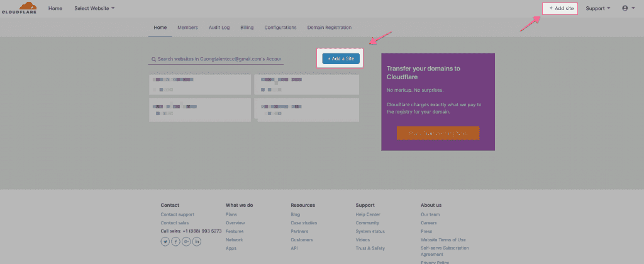Image resolution: width=644 pixels, height=264 pixels.
Task: Open the Our team link
Action: coord(430,214)
